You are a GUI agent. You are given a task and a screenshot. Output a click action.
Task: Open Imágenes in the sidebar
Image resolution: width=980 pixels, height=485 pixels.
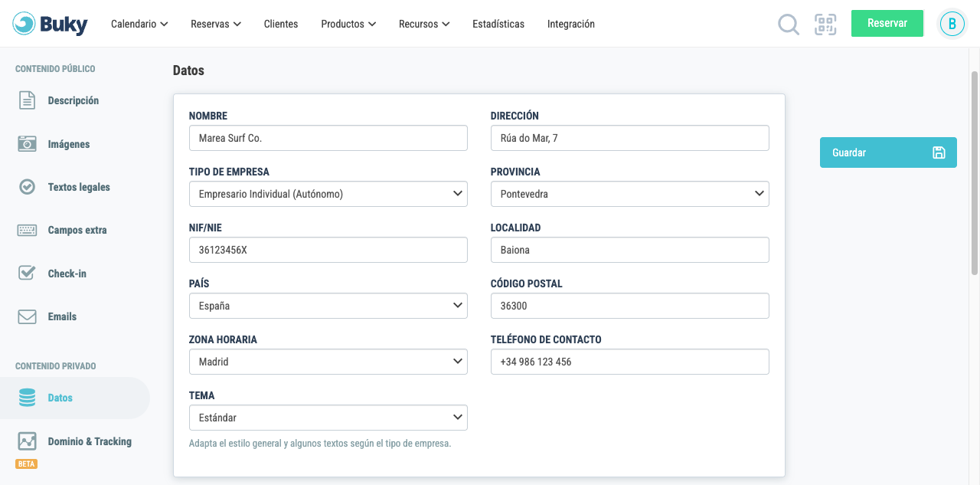point(69,144)
